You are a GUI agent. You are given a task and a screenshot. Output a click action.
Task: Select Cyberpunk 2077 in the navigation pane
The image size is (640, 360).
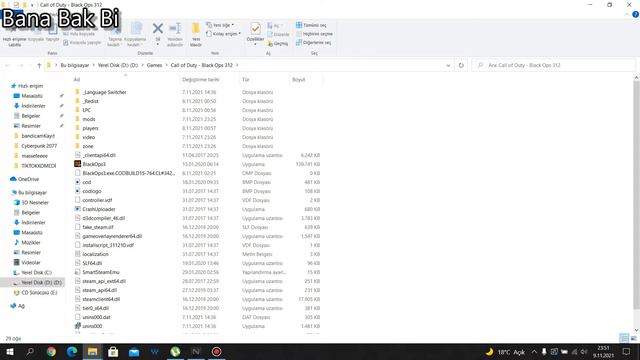pyautogui.click(x=39, y=146)
